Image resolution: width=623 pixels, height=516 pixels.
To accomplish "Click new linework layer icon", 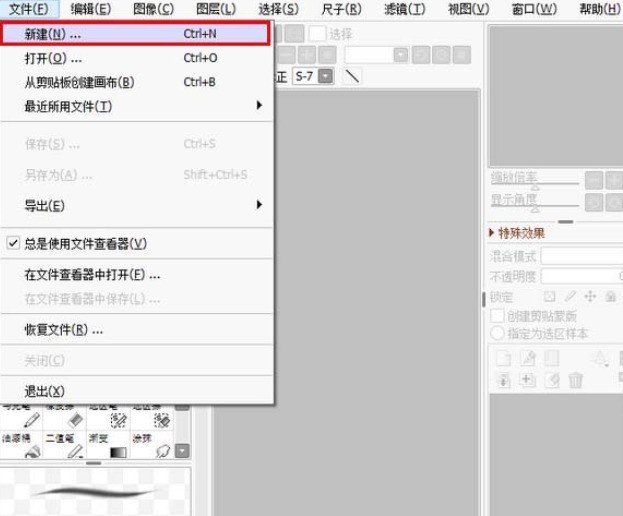I will [x=528, y=358].
